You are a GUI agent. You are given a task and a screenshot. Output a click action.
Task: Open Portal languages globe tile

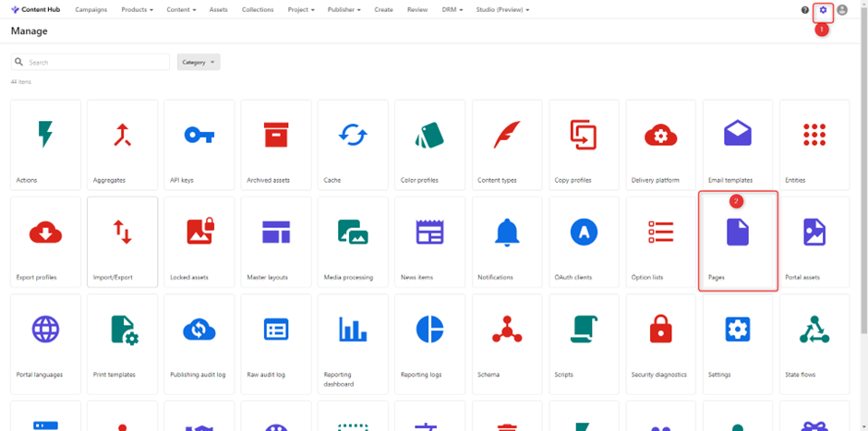[45, 344]
